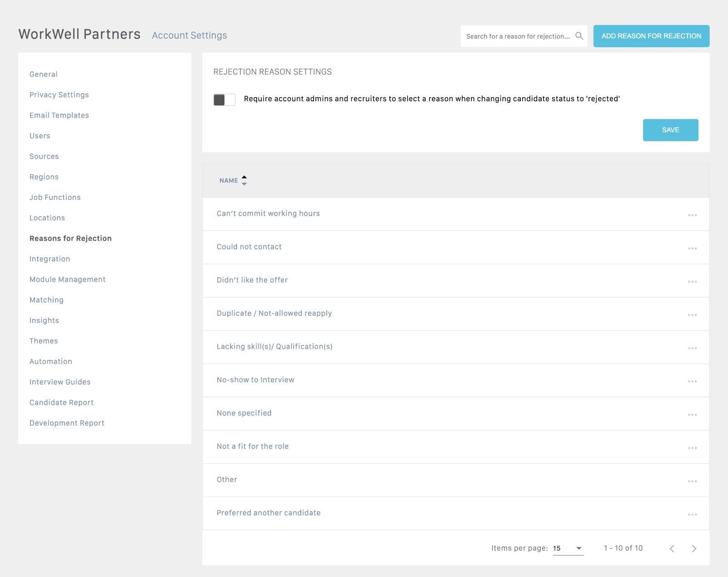Select Privacy Settings in sidebar
This screenshot has height=577, width=728.
[x=59, y=95]
